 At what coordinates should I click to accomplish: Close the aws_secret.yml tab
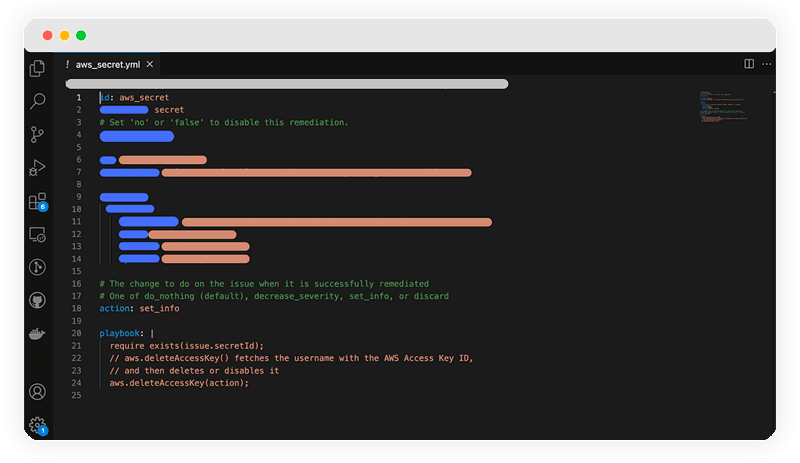pyautogui.click(x=150, y=64)
